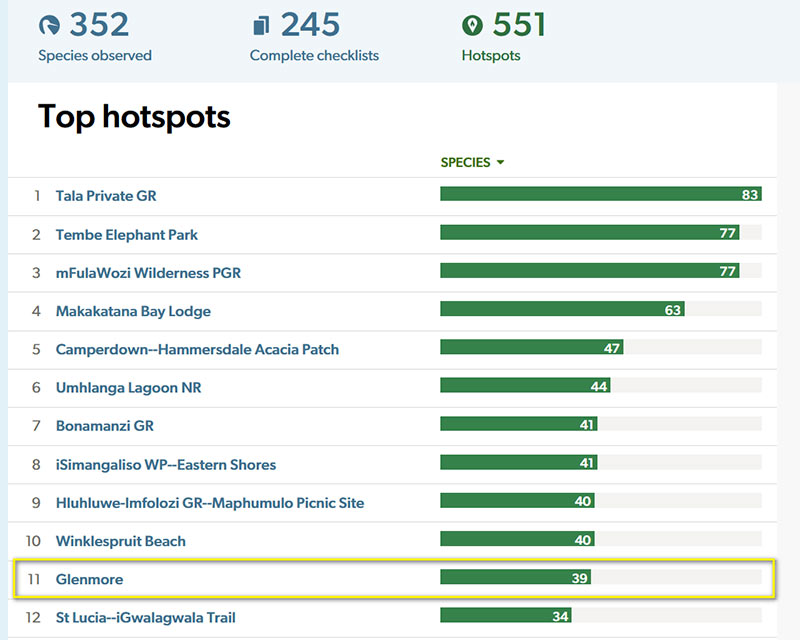This screenshot has width=800, height=640.
Task: Click the 83 species bar for Tala
Action: (600, 195)
